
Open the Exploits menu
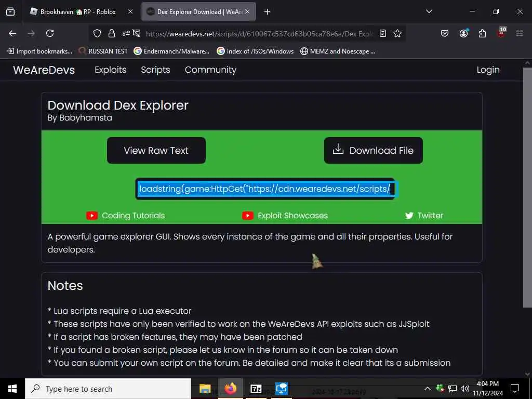coord(111,70)
